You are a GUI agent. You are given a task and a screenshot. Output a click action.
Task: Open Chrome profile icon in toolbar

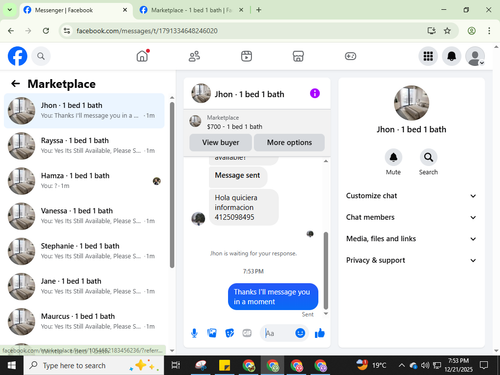(x=471, y=31)
